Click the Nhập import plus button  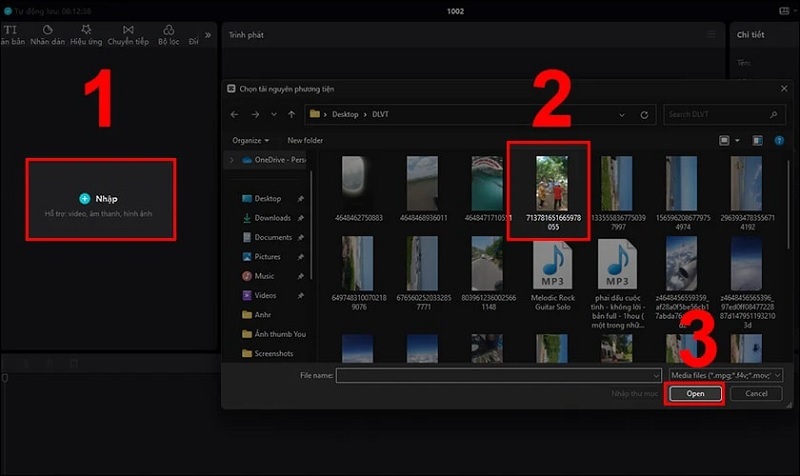85,199
